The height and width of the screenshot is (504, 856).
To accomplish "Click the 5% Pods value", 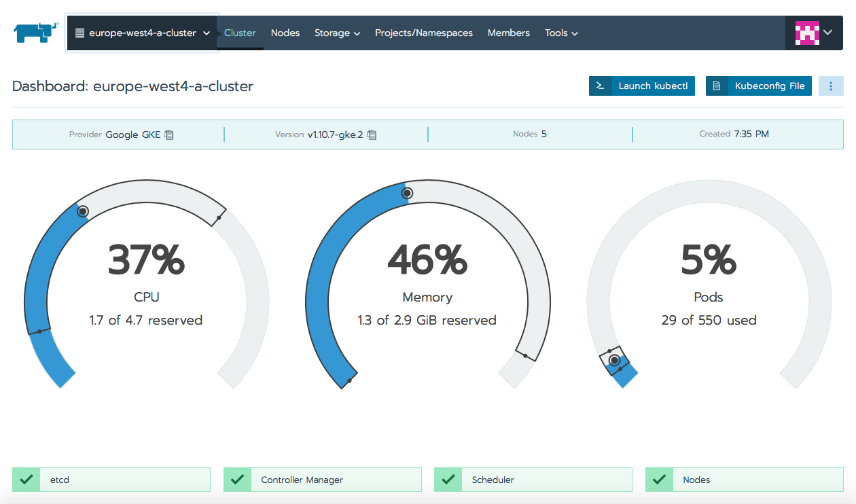I will coord(709,259).
